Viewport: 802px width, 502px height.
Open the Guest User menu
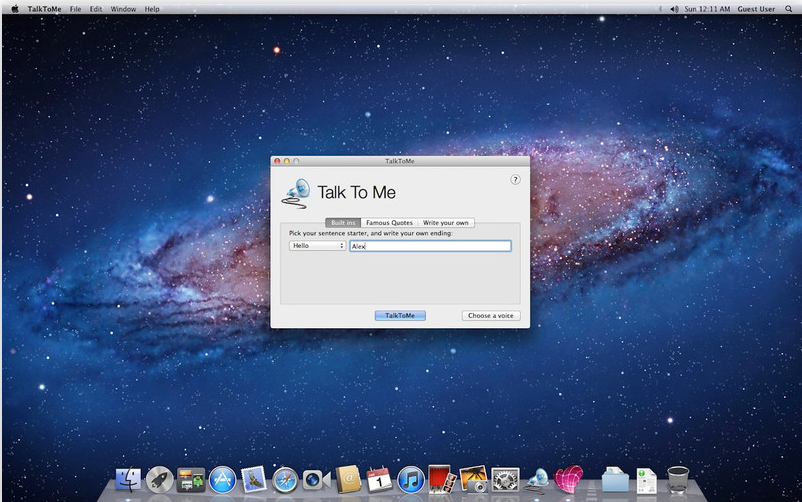click(x=756, y=9)
